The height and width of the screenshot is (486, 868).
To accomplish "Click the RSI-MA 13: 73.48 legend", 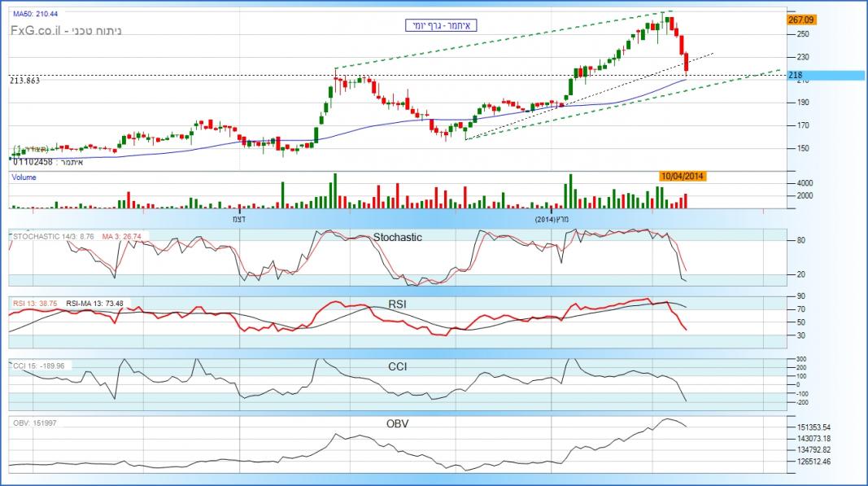I will [95, 303].
